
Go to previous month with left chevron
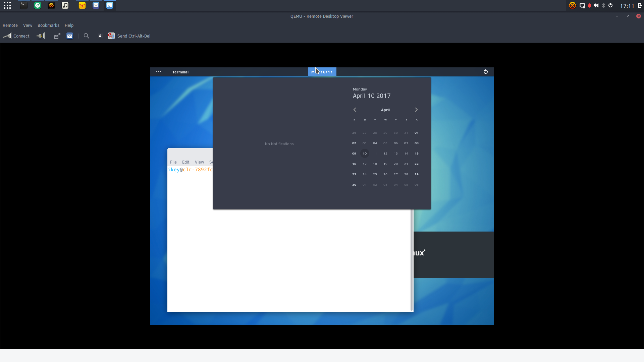point(355,110)
